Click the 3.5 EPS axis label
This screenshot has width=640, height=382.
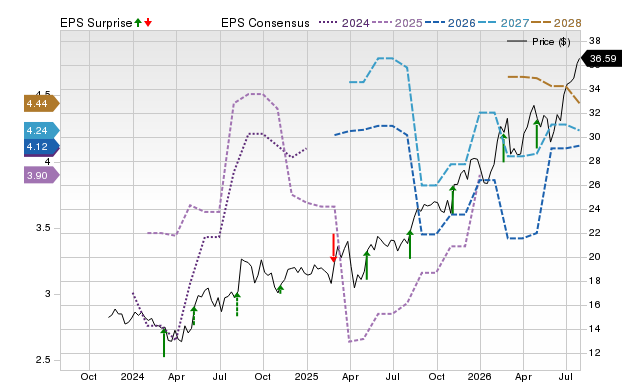(43, 228)
